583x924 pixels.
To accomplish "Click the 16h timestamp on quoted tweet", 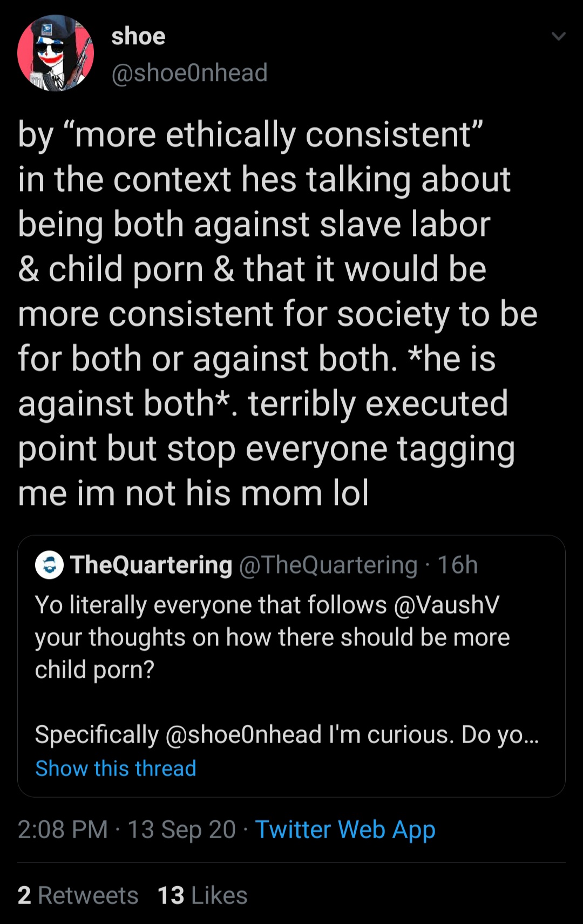I will coord(457,565).
